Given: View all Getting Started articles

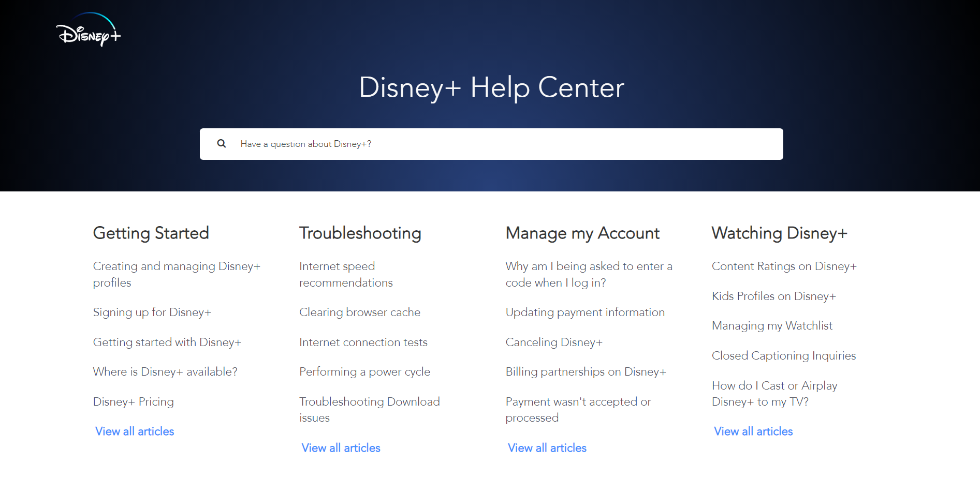Looking at the screenshot, I should [x=134, y=431].
